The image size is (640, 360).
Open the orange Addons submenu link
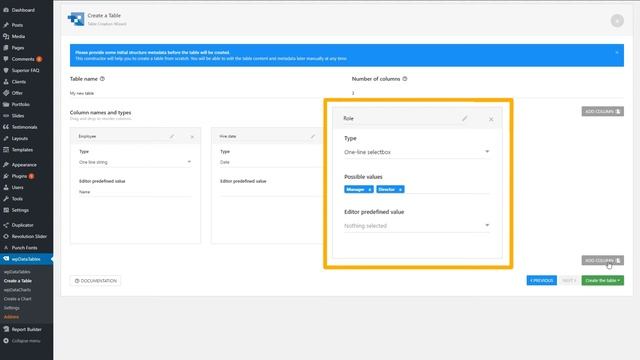point(11,317)
